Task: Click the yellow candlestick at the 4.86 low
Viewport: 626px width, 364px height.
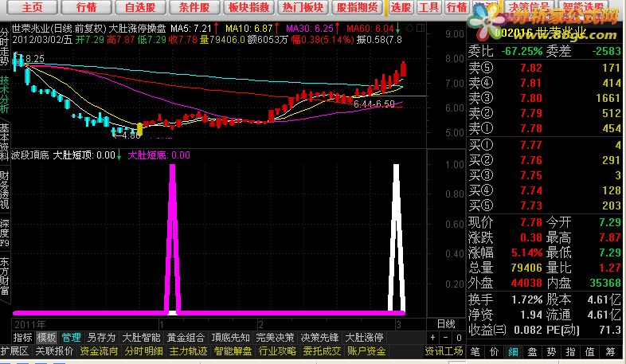Action: 139,129
